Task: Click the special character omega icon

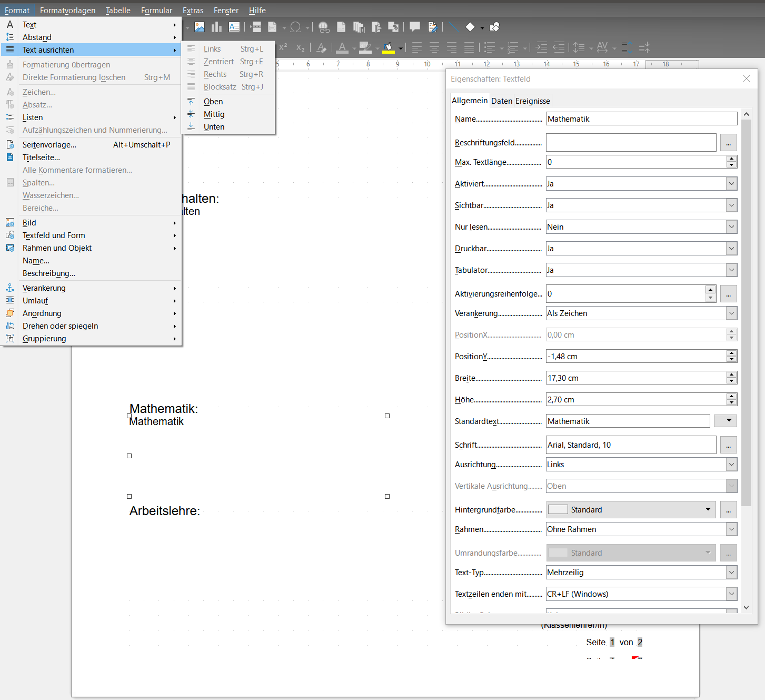Action: 295,27
